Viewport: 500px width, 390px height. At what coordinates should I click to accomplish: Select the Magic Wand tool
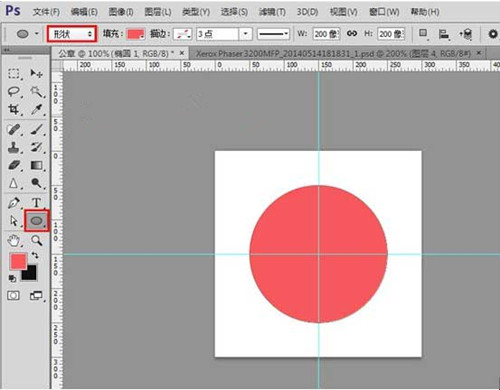[36, 91]
